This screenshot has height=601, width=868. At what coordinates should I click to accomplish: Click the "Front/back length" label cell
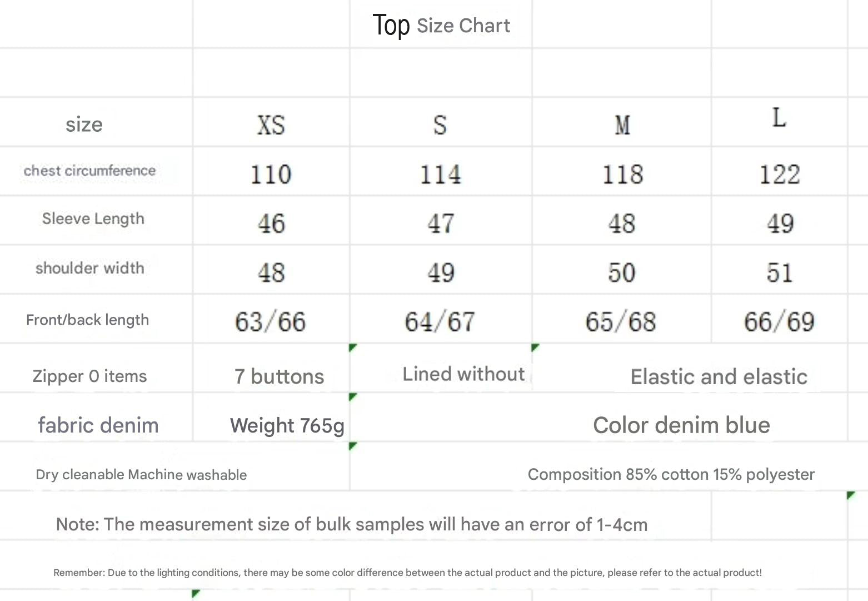(87, 320)
